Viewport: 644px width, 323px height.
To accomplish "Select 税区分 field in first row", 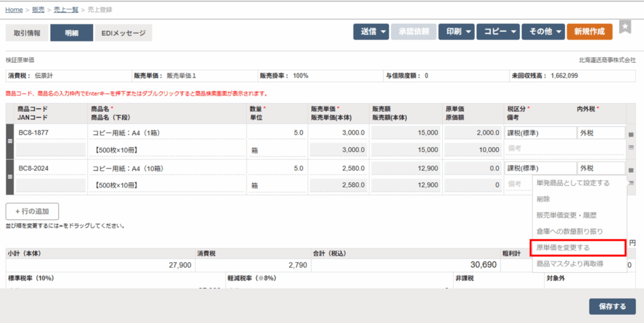I will [x=540, y=133].
